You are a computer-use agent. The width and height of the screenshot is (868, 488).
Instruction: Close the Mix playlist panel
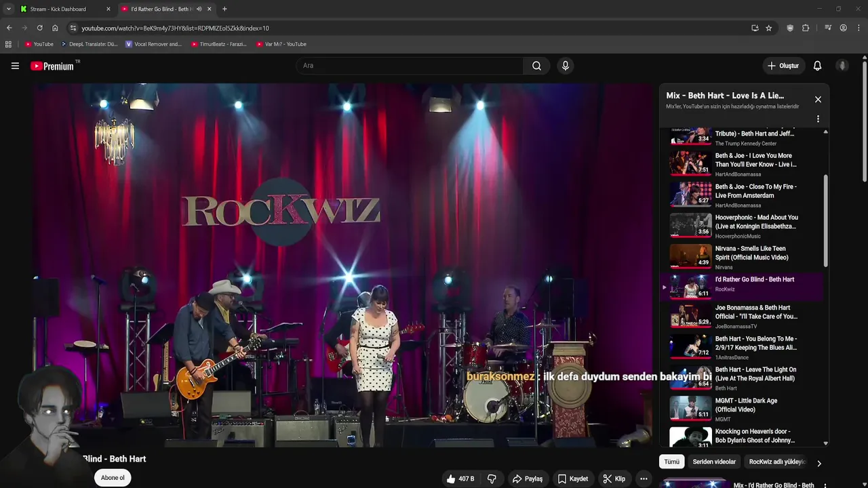pyautogui.click(x=818, y=99)
